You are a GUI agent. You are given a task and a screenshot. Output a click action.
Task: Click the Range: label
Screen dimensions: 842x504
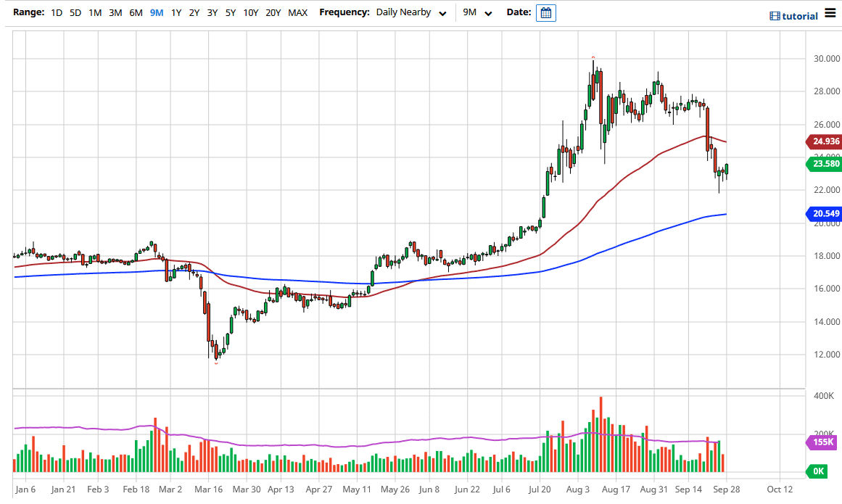[x=28, y=12]
